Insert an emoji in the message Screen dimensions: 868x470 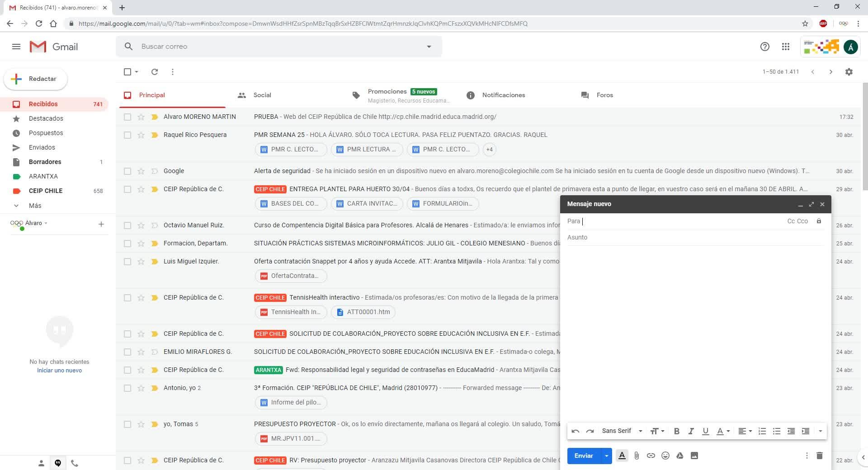pyautogui.click(x=665, y=456)
